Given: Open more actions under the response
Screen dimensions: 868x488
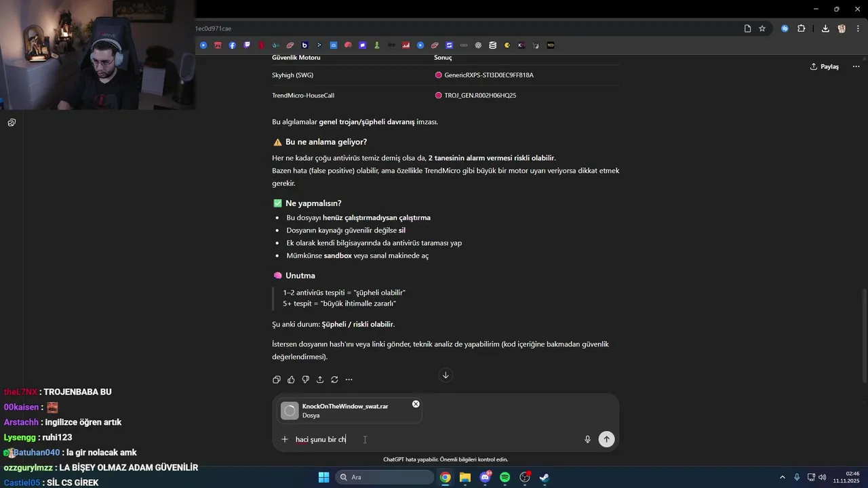Looking at the screenshot, I should (x=349, y=380).
